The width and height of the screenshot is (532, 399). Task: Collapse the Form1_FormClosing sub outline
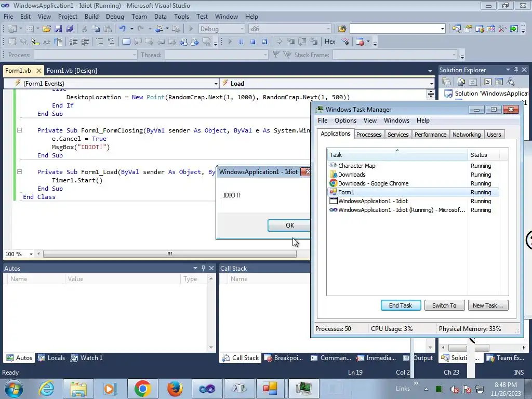coord(19,130)
